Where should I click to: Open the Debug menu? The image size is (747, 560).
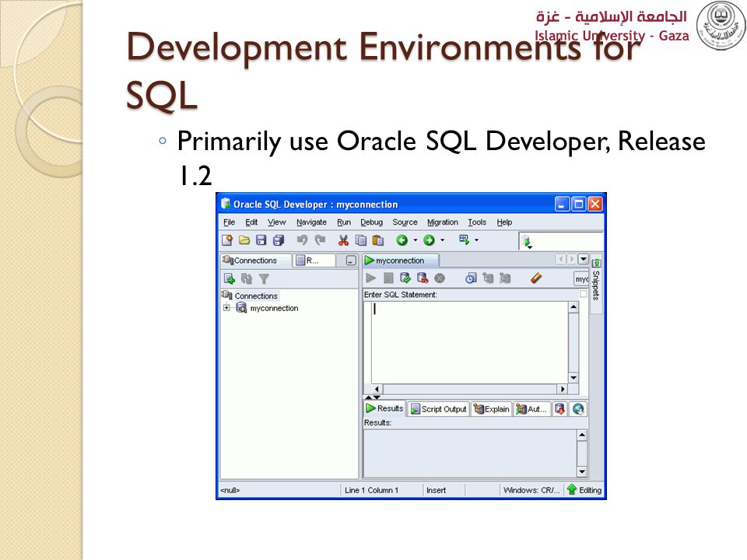point(372,222)
